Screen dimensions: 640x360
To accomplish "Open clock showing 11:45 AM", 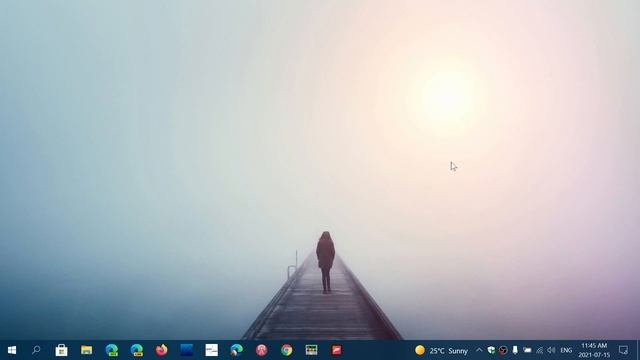I will [594, 350].
